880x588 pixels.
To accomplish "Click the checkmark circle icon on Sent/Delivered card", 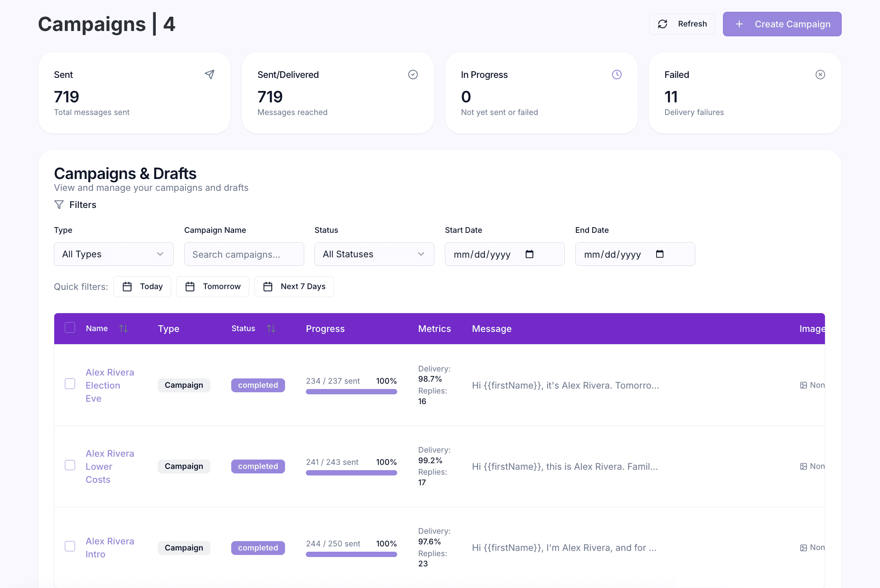I will [x=413, y=74].
